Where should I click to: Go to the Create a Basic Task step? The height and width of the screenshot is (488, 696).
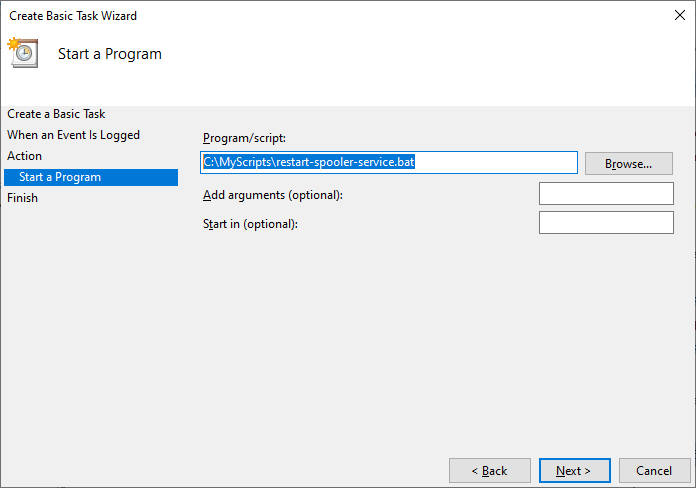tap(56, 114)
